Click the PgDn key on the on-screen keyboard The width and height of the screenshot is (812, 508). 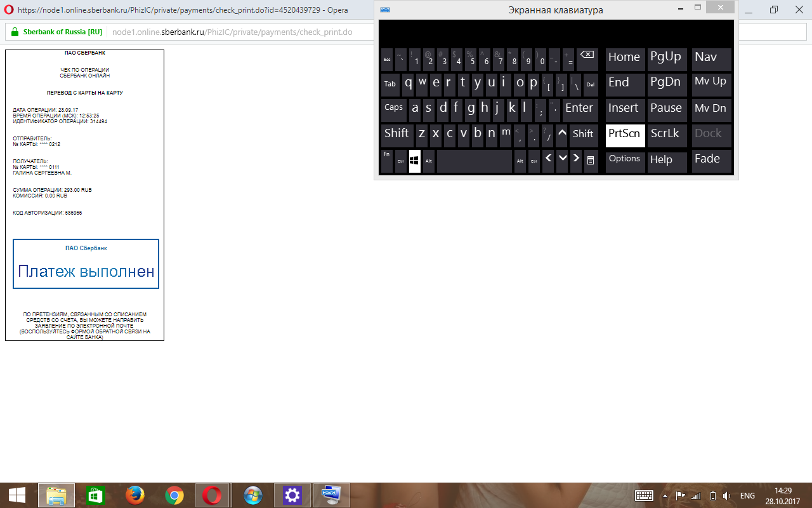pos(667,85)
